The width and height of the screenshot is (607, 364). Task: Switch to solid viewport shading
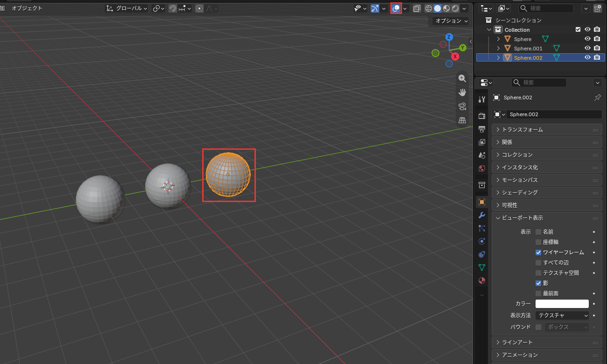click(437, 8)
